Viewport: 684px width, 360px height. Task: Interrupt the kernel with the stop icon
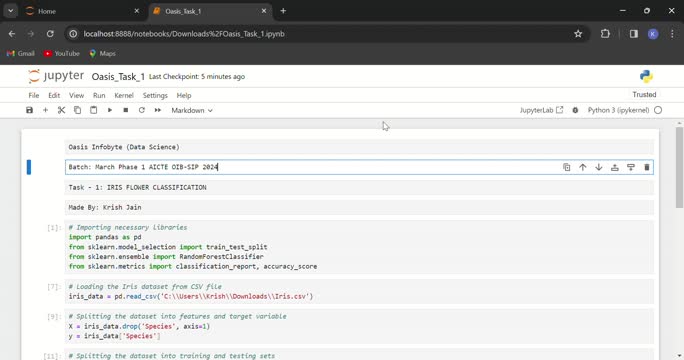pyautogui.click(x=126, y=110)
